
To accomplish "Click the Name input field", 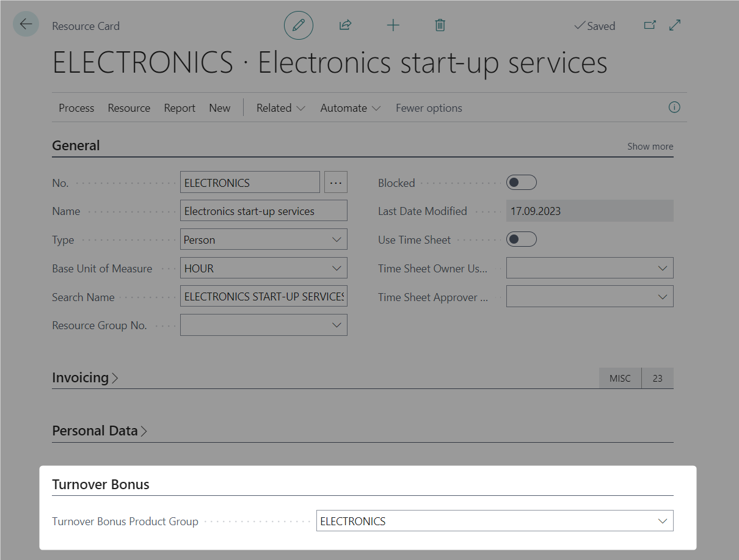I will (263, 211).
